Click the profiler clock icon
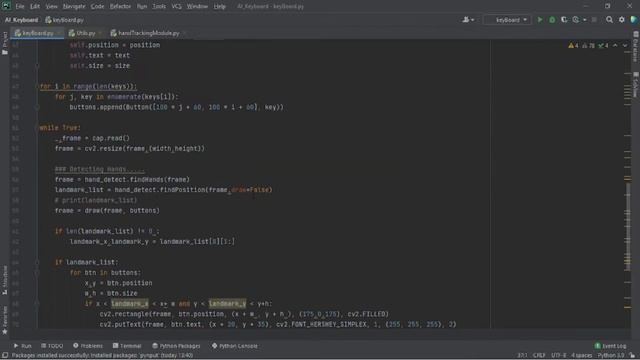Viewport: 640px width, 360px height. [576, 20]
